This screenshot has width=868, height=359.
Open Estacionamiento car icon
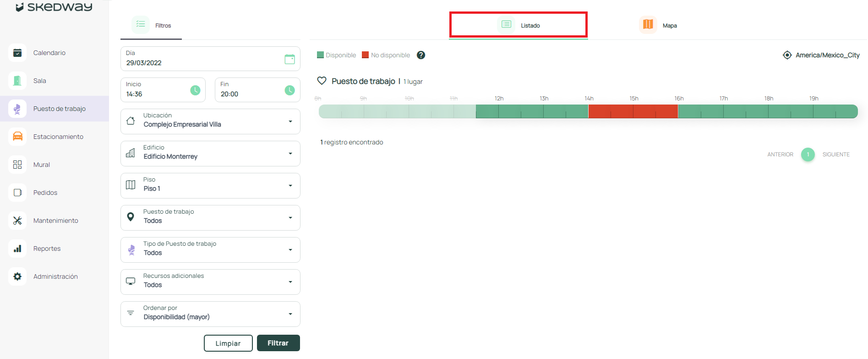[x=17, y=137]
